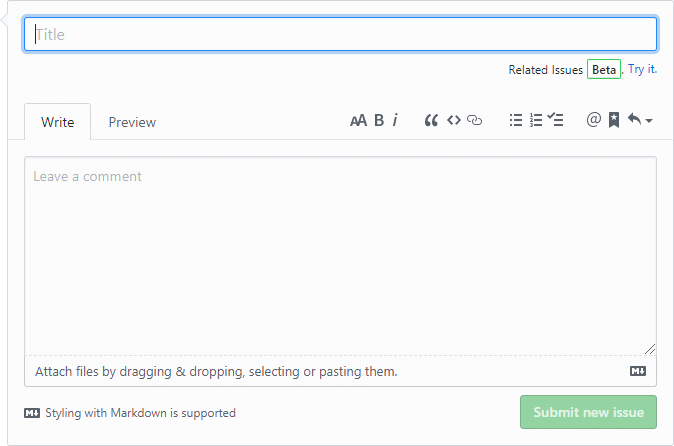Viewport: 674px width, 446px height.
Task: Add a task list with the checkmark icon
Action: coord(557,121)
